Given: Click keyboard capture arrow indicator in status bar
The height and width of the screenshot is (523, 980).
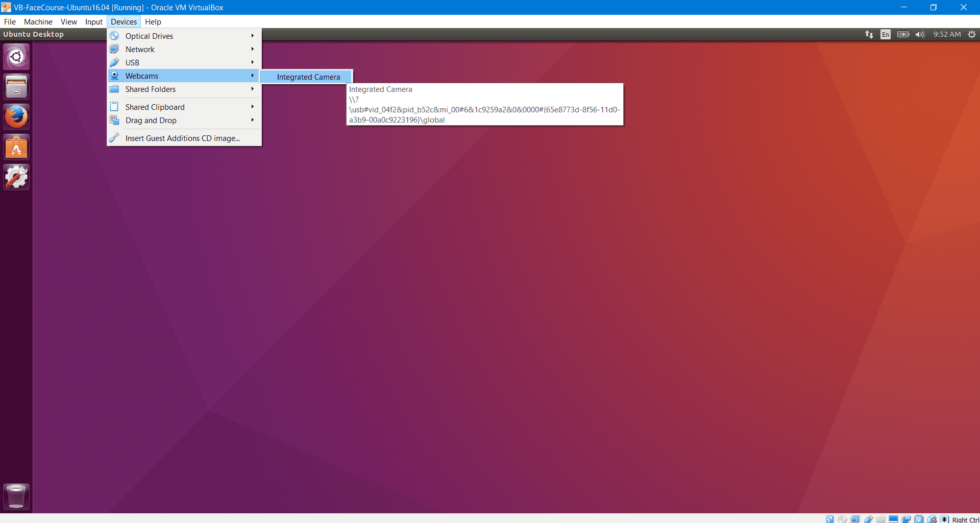Looking at the screenshot, I should point(944,519).
